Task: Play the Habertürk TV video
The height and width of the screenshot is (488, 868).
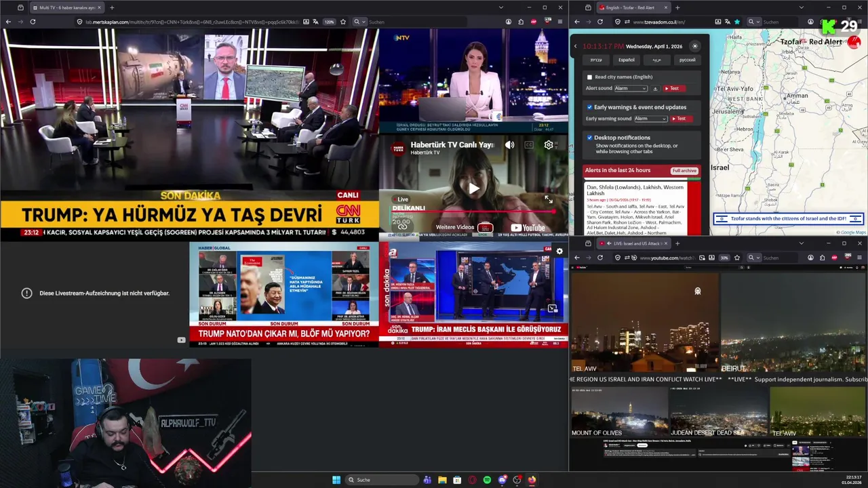Action: [x=473, y=188]
